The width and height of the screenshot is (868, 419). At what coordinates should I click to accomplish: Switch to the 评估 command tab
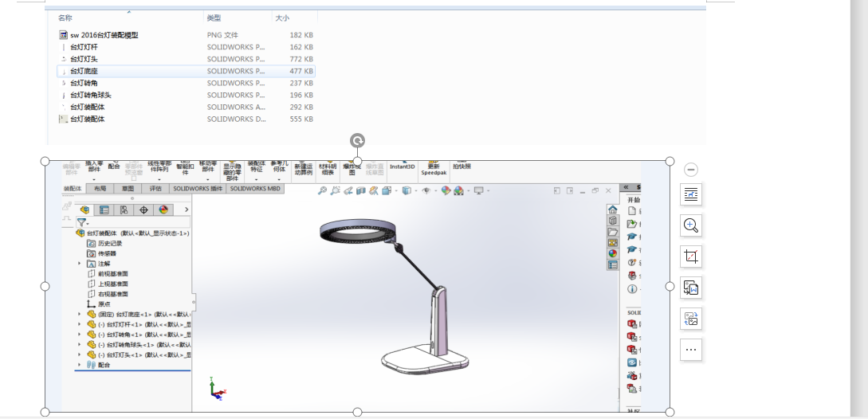click(155, 189)
